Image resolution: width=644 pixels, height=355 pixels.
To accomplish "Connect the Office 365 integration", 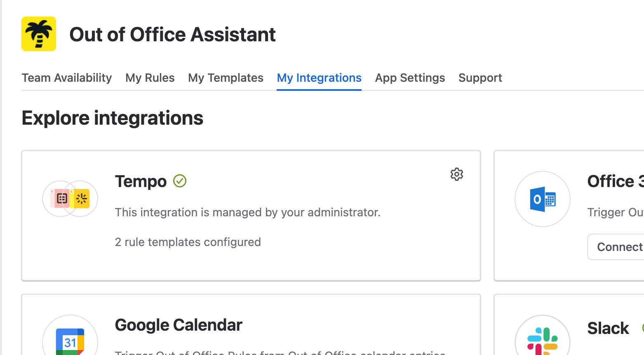I will (616, 247).
